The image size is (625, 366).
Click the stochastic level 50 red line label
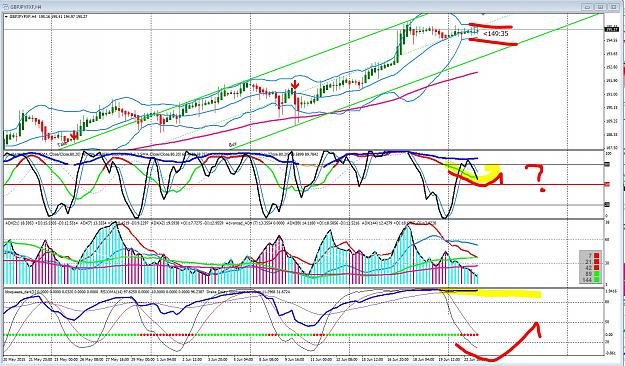pos(607,184)
